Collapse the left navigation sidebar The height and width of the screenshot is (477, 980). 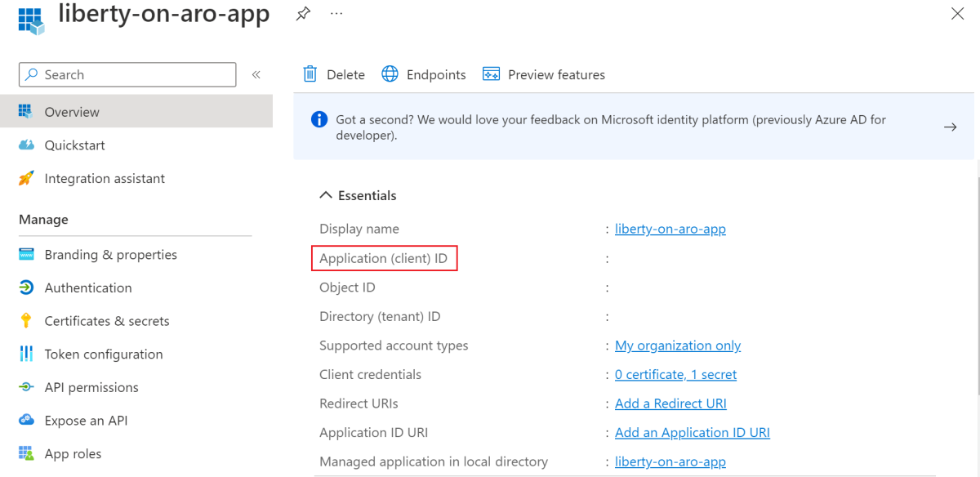(256, 74)
